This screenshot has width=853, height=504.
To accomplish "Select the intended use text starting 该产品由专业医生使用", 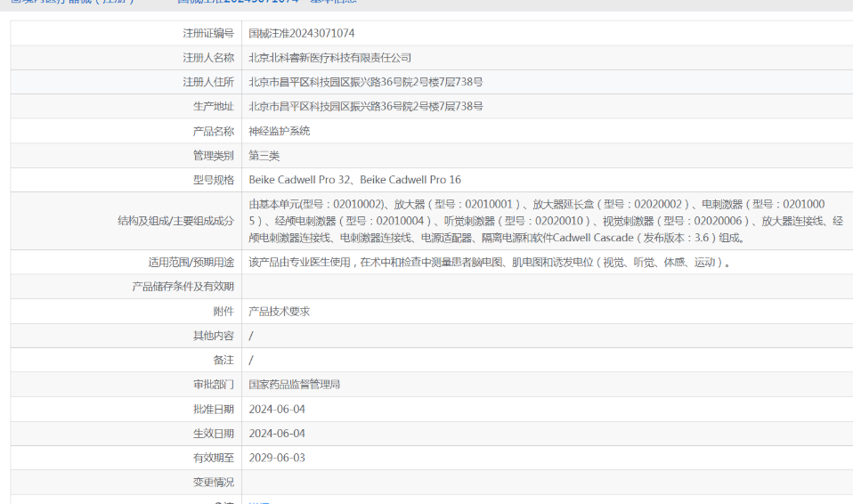I will pyautogui.click(x=490, y=263).
